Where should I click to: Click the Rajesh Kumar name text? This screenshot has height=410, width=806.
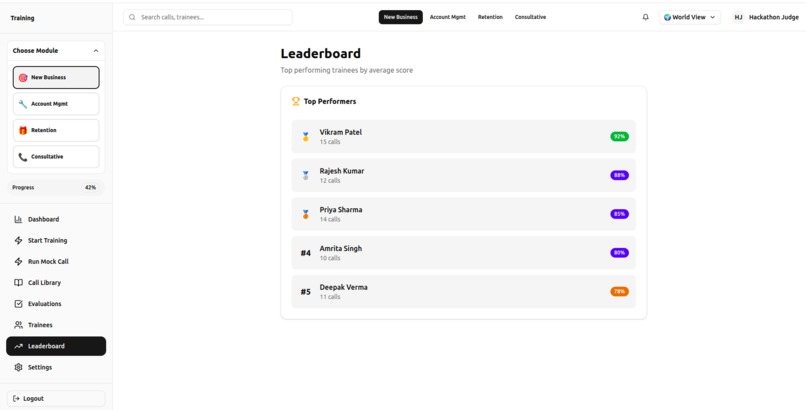342,171
